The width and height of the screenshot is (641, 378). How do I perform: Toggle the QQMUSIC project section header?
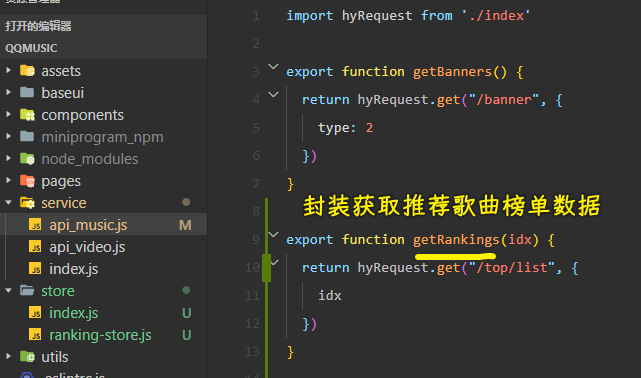point(103,48)
